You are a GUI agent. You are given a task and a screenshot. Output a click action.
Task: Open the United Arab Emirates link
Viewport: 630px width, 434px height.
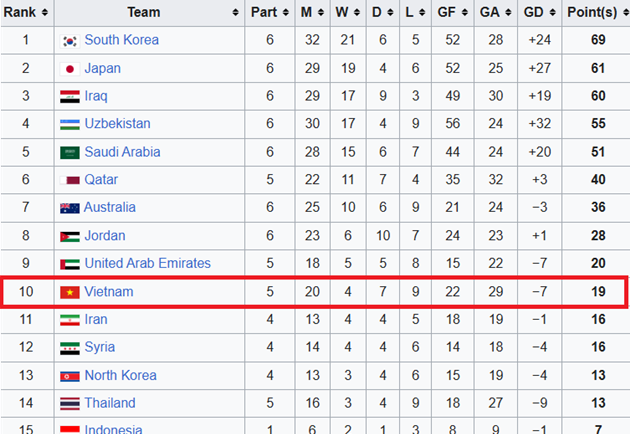(x=147, y=263)
